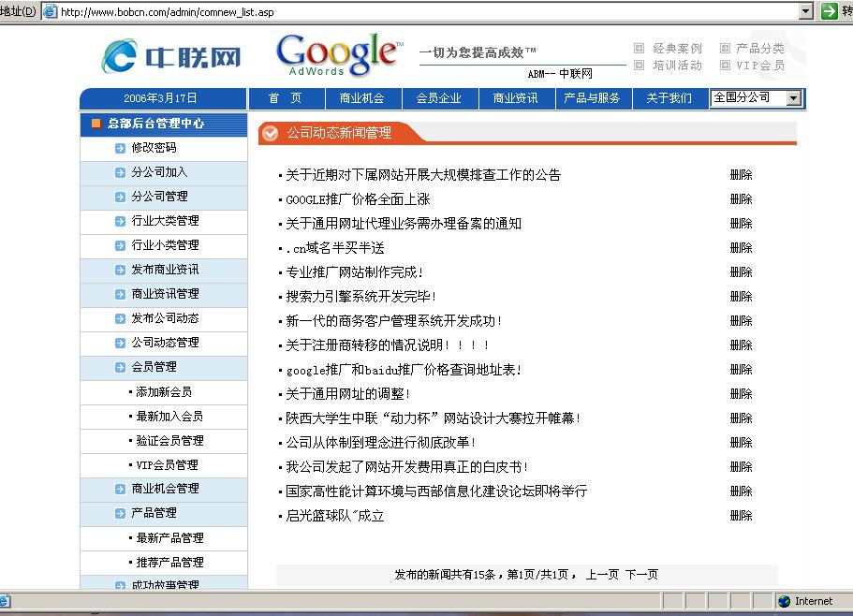Open the 全国分公司 dropdown

(x=794, y=98)
